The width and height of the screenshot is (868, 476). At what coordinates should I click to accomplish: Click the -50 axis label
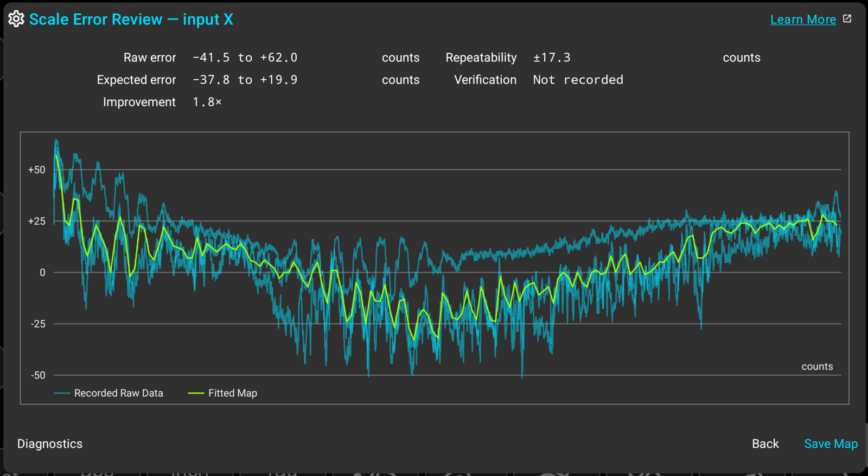click(x=38, y=375)
